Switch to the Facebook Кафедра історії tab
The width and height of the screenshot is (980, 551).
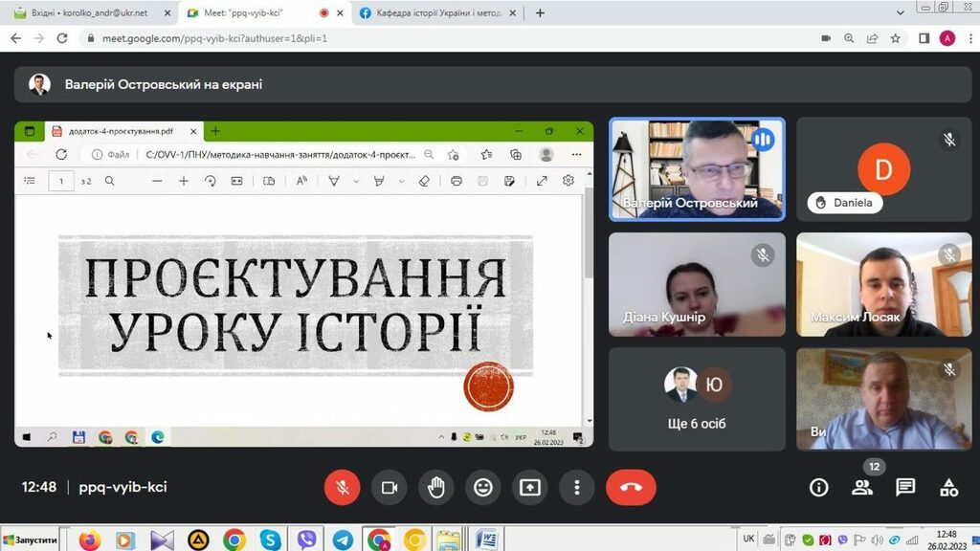(x=435, y=13)
